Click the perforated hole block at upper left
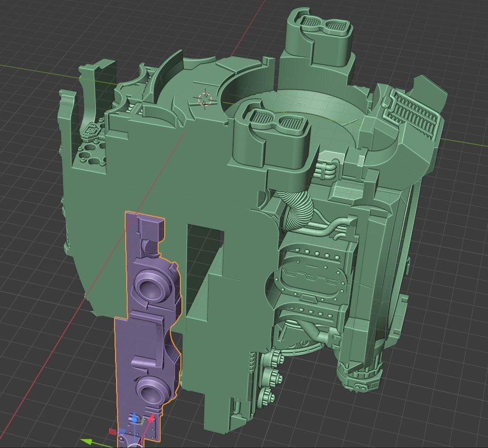488x448 pixels. (91, 152)
